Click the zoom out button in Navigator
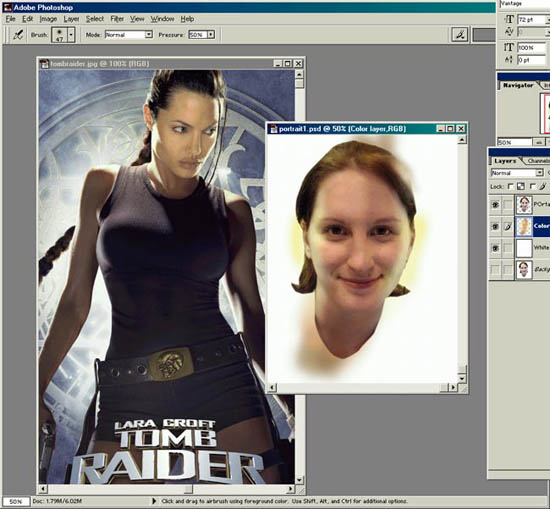 click(x=538, y=142)
